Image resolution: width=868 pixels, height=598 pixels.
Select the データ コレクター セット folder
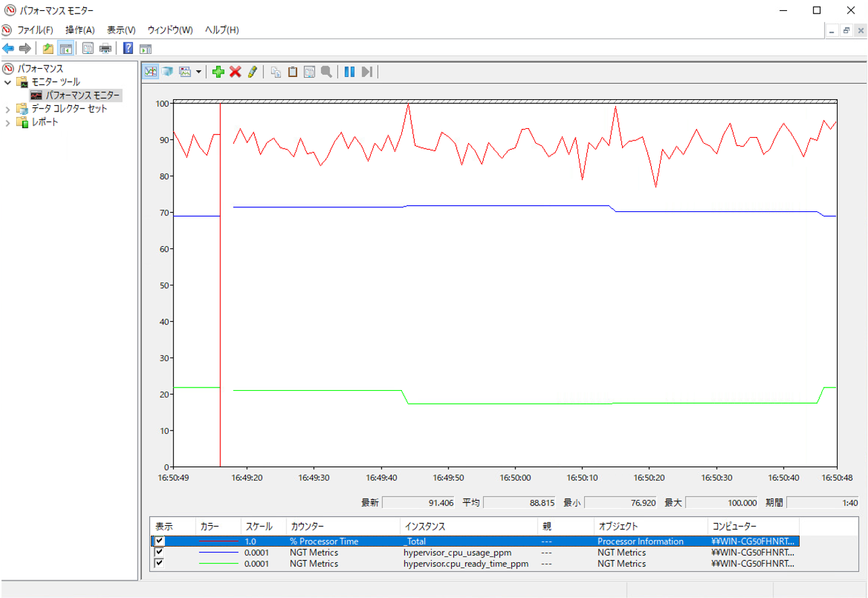(69, 109)
